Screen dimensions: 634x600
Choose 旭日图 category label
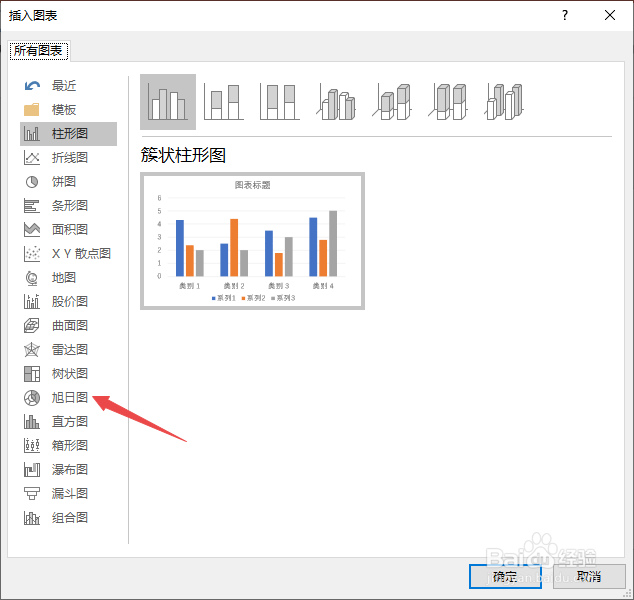pyautogui.click(x=70, y=398)
